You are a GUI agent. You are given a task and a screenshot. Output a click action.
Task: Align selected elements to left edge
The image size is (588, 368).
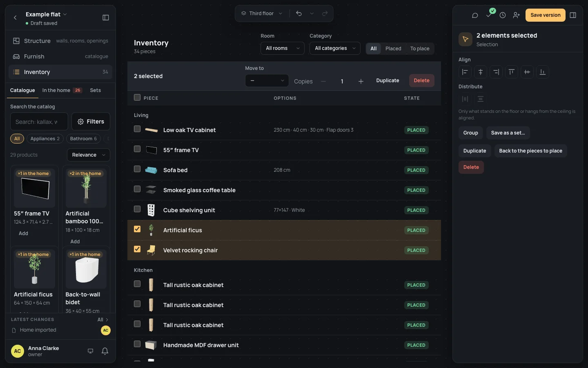click(x=465, y=72)
